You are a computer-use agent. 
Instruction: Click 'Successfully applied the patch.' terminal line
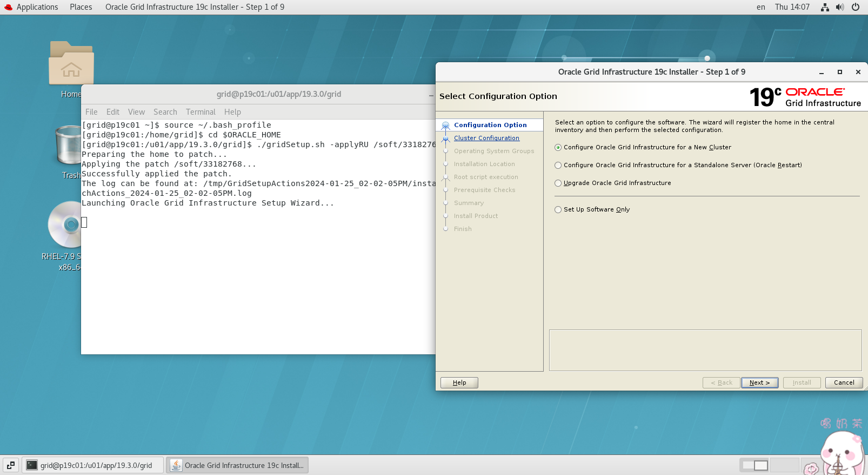pyautogui.click(x=157, y=174)
